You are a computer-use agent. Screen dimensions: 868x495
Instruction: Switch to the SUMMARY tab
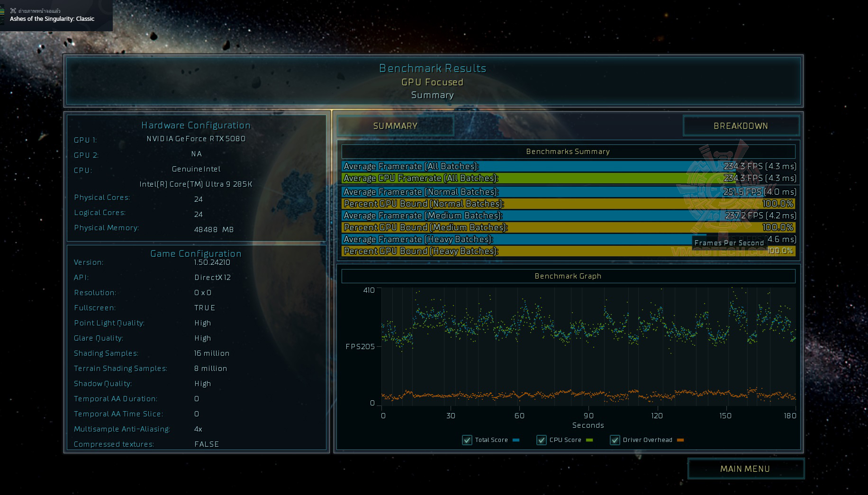coord(395,126)
